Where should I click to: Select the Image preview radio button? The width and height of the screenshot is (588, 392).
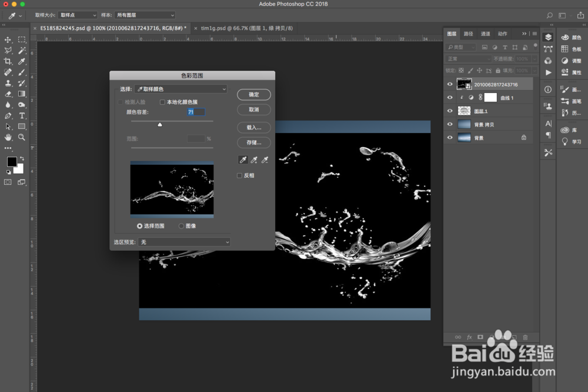point(181,226)
